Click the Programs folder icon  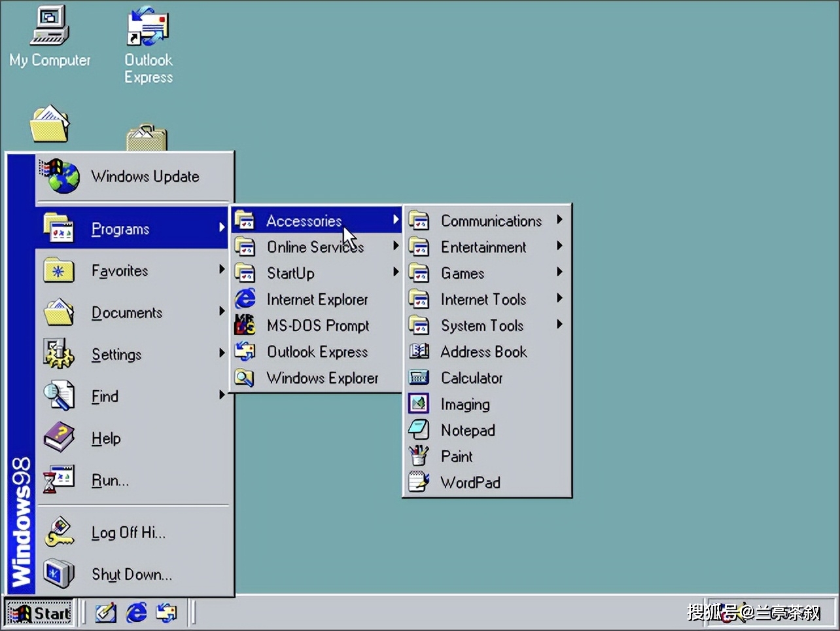pos(58,228)
